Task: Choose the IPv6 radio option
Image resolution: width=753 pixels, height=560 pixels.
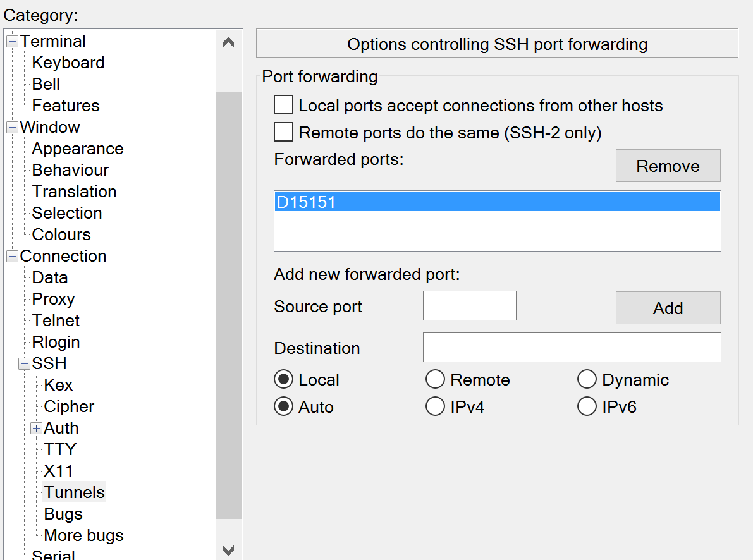Action: pyautogui.click(x=587, y=406)
